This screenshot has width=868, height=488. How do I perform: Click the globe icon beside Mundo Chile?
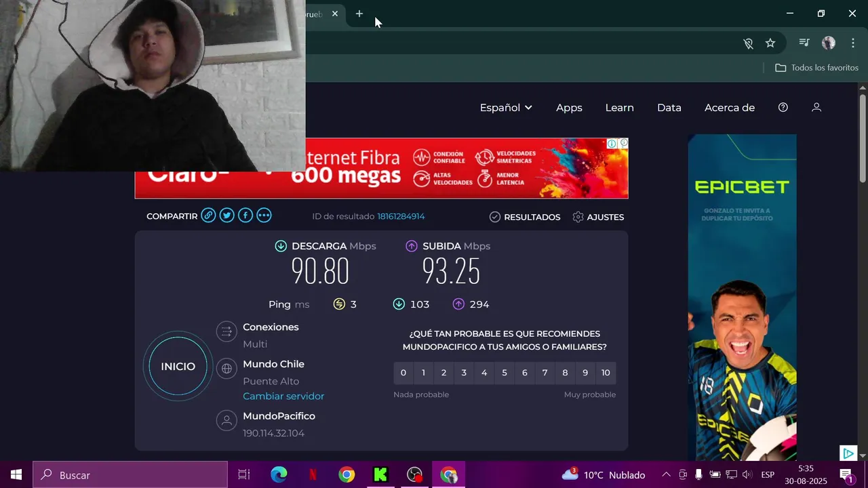tap(226, 369)
